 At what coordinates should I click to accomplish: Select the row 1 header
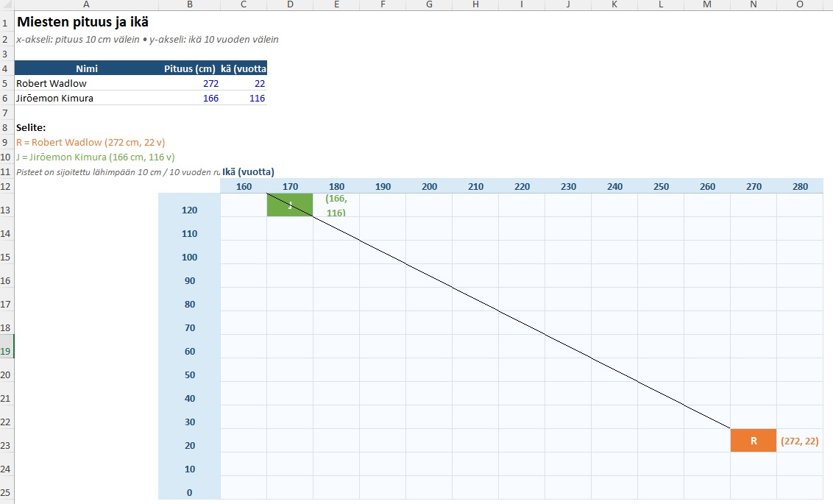coord(6,22)
